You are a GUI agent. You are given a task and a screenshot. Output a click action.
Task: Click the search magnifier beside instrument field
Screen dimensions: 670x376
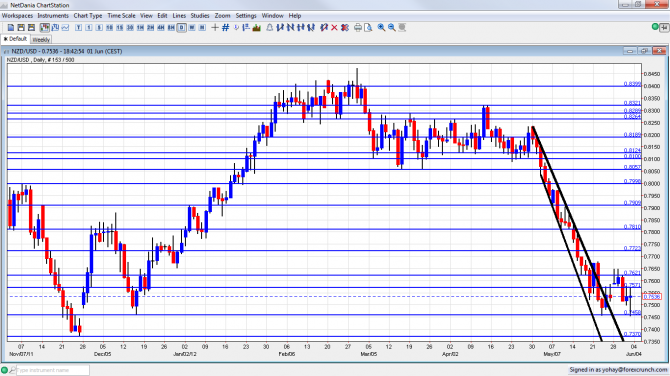point(12,370)
